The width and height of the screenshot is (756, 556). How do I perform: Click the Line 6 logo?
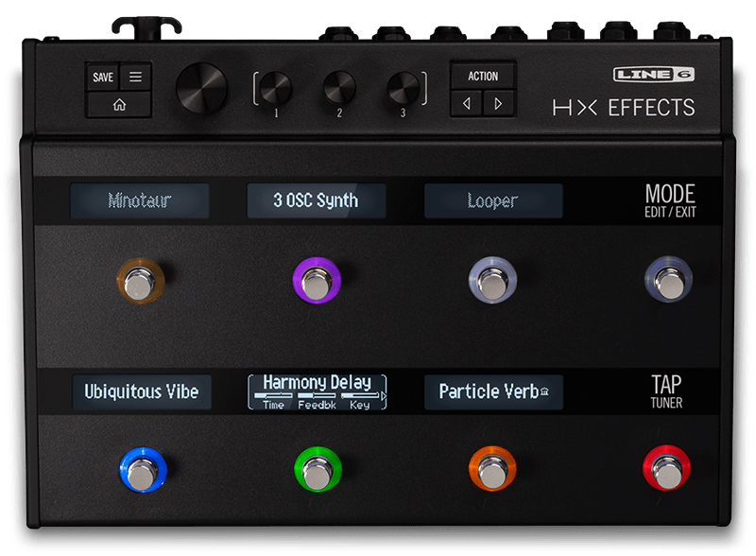654,75
